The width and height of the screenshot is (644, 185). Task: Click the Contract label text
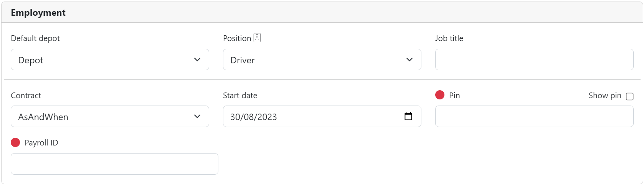pos(26,96)
